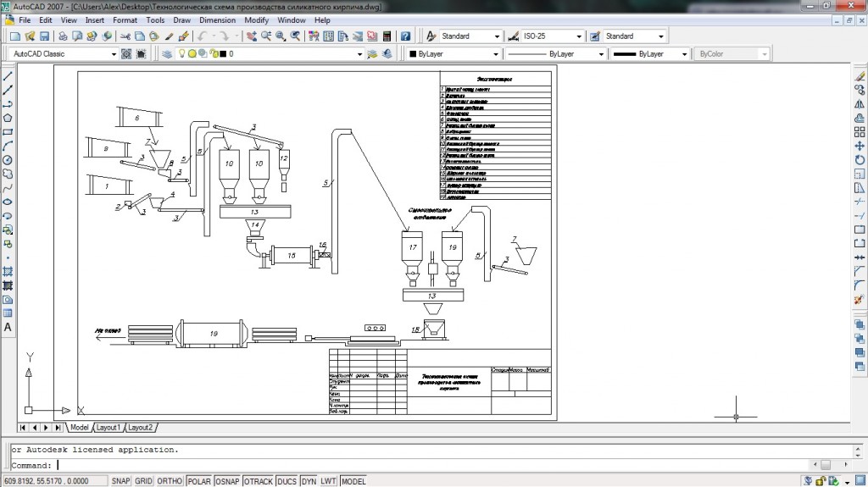
Task: Toggle DUCS in status bar
Action: click(x=287, y=481)
